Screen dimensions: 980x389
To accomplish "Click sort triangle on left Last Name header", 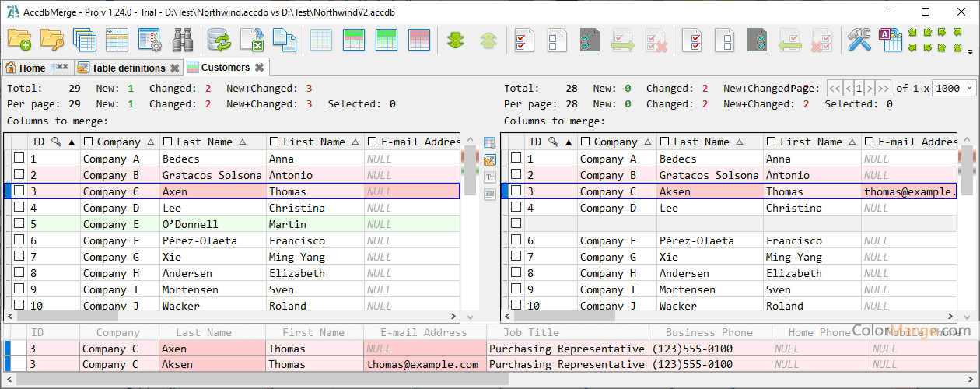I will (x=242, y=142).
